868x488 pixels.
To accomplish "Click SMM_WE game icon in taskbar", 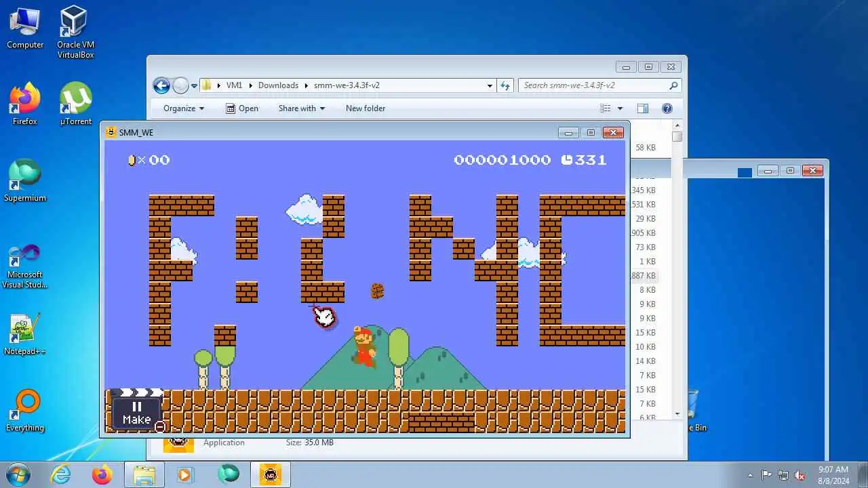I will click(x=271, y=474).
